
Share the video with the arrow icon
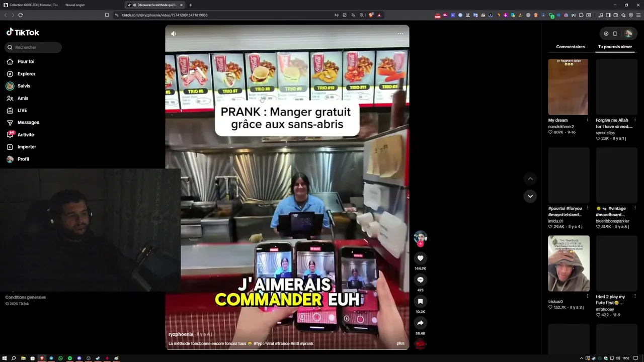(420, 323)
